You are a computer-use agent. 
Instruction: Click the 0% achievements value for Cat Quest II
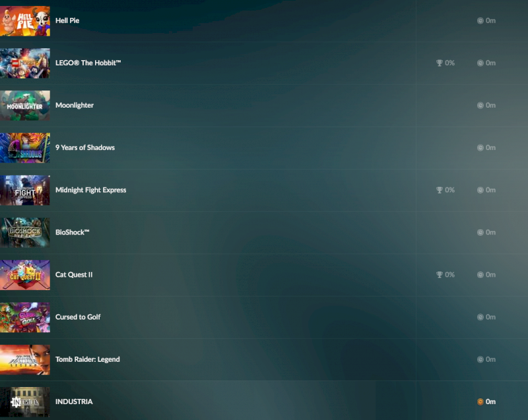[449, 275]
